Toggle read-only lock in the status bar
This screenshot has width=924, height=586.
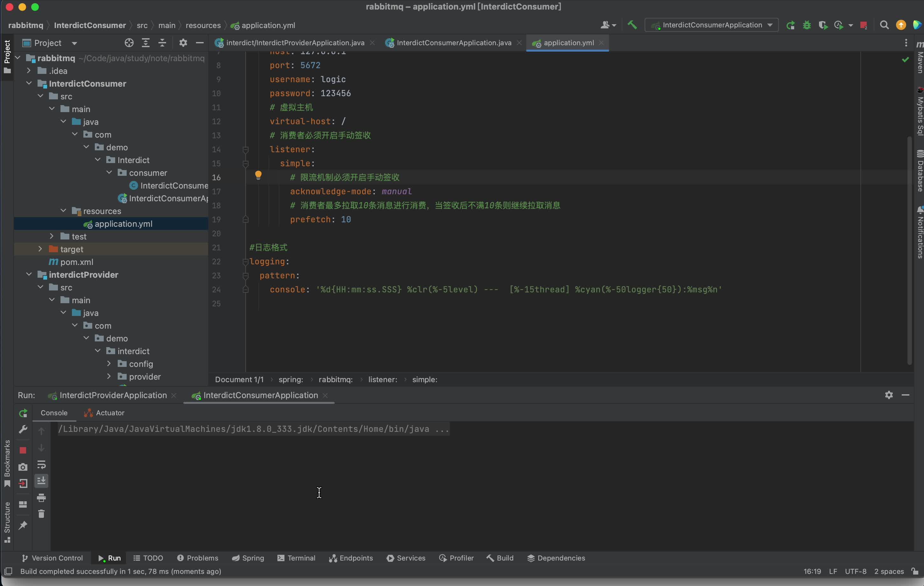tap(915, 571)
